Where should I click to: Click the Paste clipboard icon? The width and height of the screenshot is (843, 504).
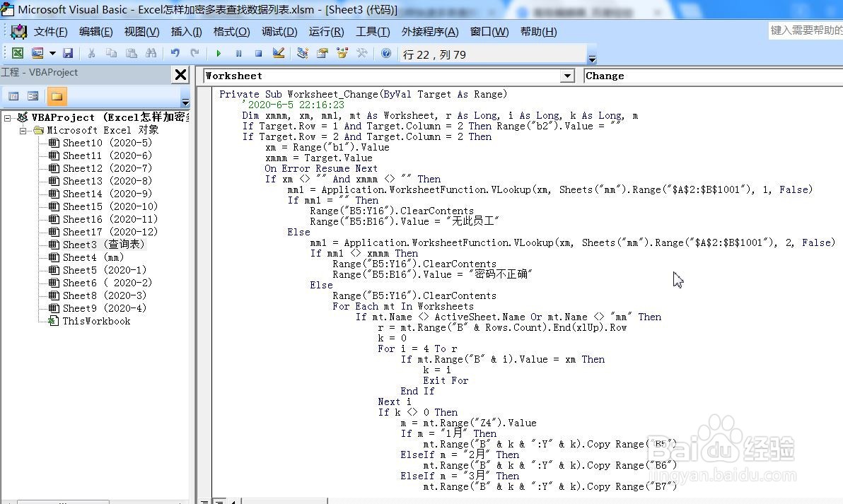[131, 53]
